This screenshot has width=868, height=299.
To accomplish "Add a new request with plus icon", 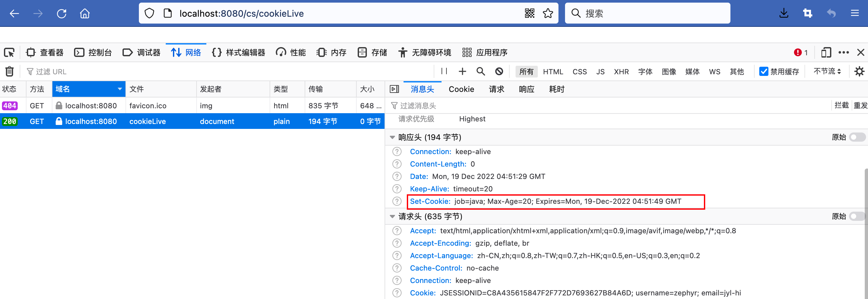I will tap(462, 71).
